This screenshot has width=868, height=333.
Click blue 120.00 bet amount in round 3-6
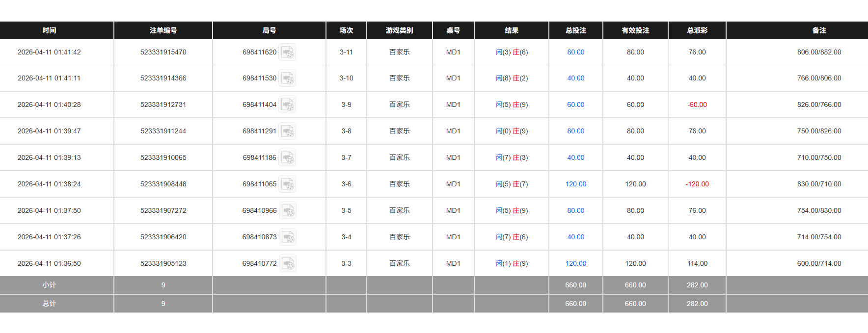[575, 184]
